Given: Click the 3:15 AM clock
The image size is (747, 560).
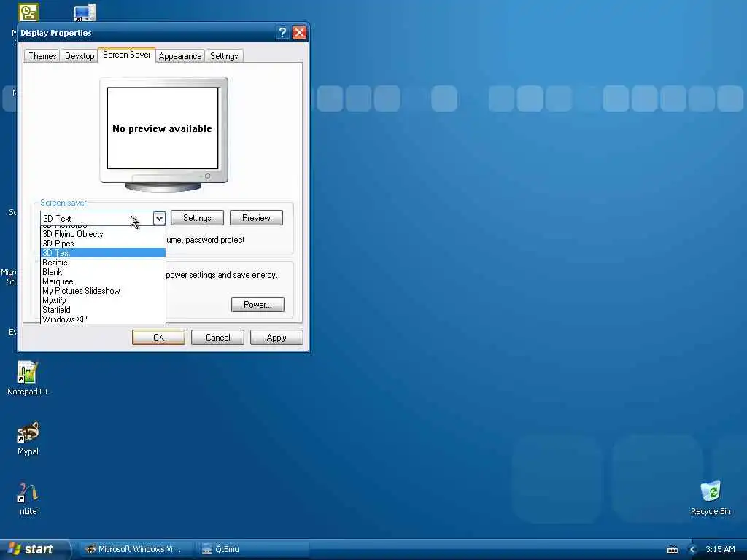Looking at the screenshot, I should pos(720,549).
